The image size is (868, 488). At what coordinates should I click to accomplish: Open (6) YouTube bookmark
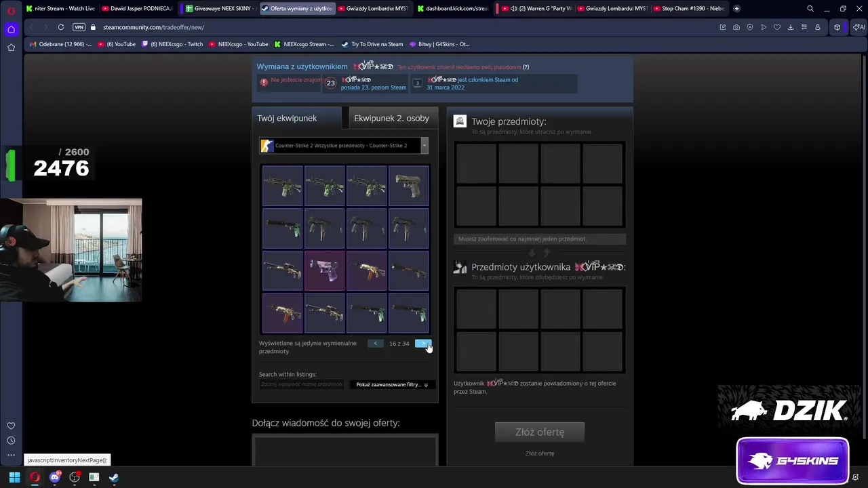coord(117,44)
